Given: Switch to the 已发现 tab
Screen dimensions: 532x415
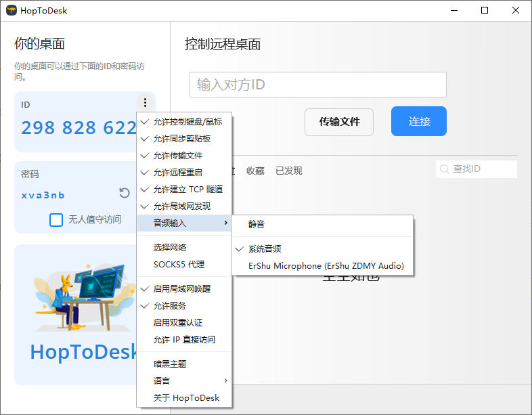Looking at the screenshot, I should (x=289, y=171).
